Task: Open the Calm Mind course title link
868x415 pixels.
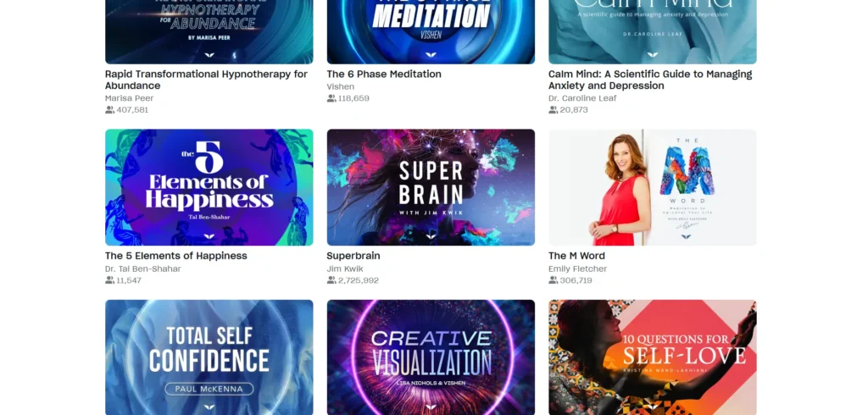Action: click(650, 80)
